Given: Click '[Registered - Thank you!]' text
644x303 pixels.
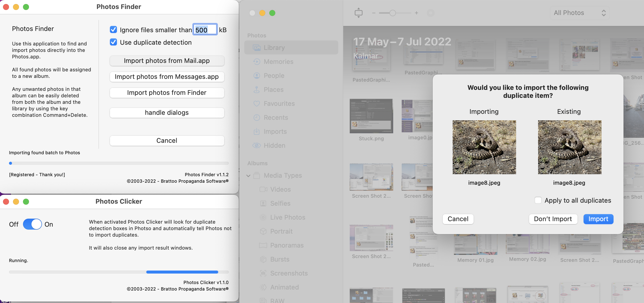Looking at the screenshot, I should click(x=37, y=175).
